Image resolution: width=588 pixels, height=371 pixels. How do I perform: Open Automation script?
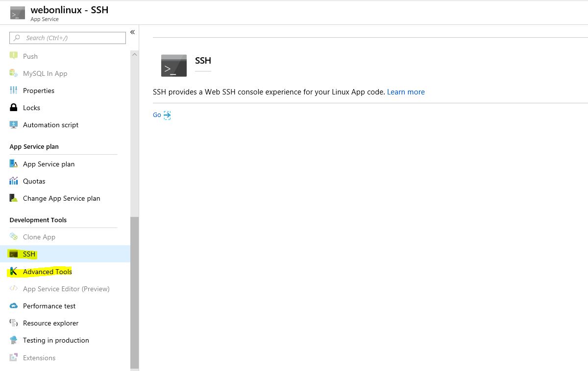pyautogui.click(x=50, y=125)
